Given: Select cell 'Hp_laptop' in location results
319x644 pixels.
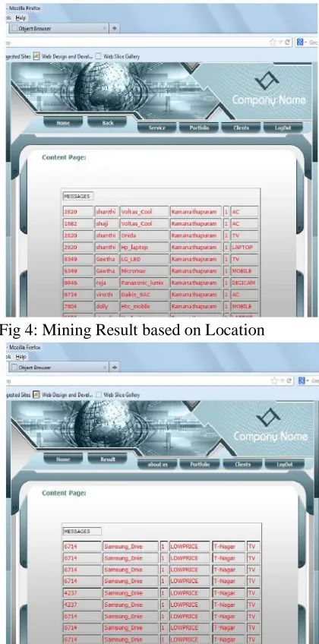Looking at the screenshot, I should [x=144, y=248].
